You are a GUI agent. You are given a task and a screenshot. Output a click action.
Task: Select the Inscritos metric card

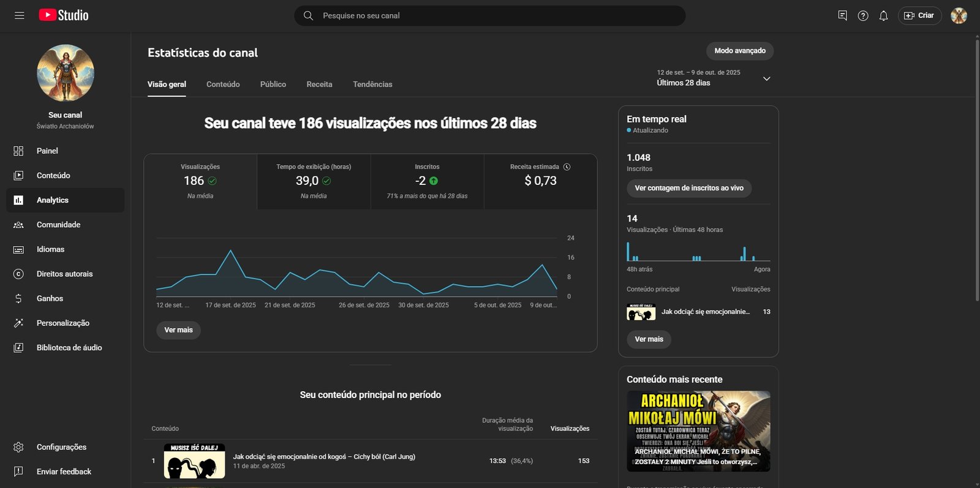[x=427, y=181]
